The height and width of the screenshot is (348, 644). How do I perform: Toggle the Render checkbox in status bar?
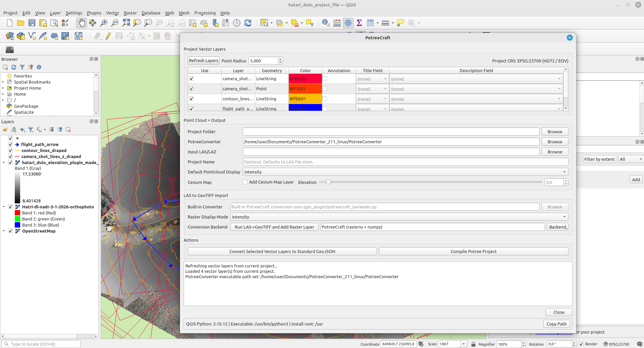point(581,344)
